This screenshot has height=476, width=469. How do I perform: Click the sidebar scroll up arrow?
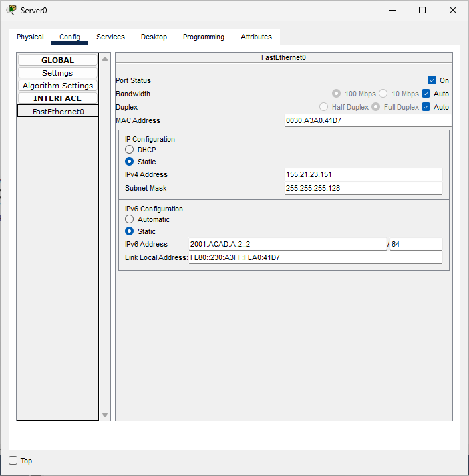tap(105, 59)
